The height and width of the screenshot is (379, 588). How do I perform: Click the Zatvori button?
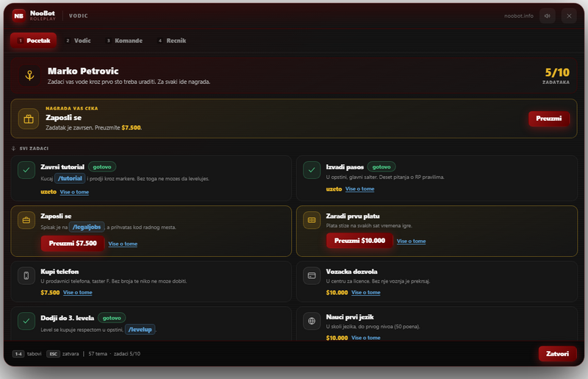point(557,354)
